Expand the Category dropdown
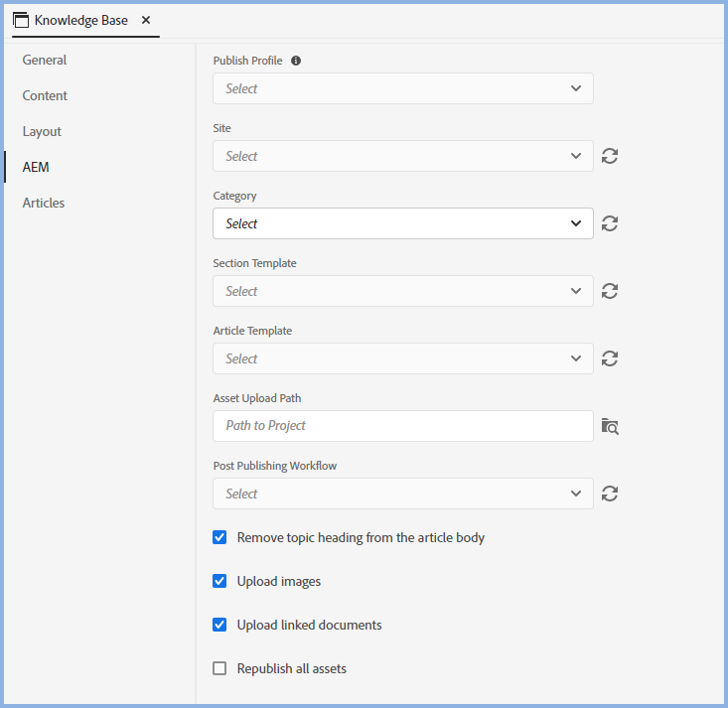Viewport: 728px width, 708px height. (402, 223)
